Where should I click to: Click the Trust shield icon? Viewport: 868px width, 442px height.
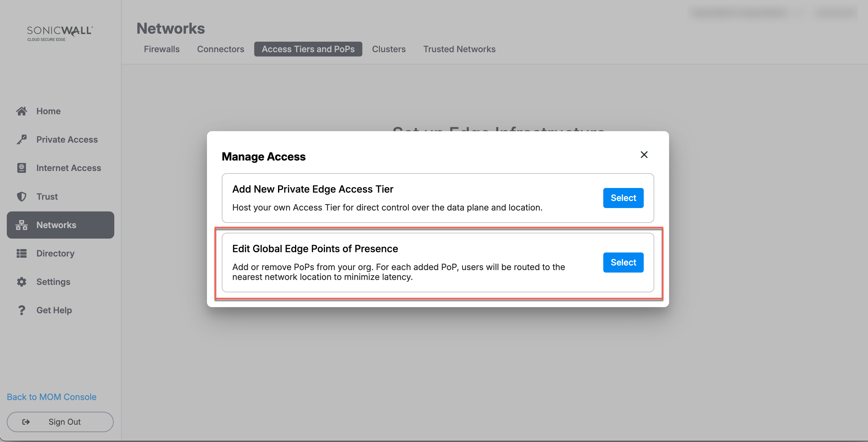point(22,197)
